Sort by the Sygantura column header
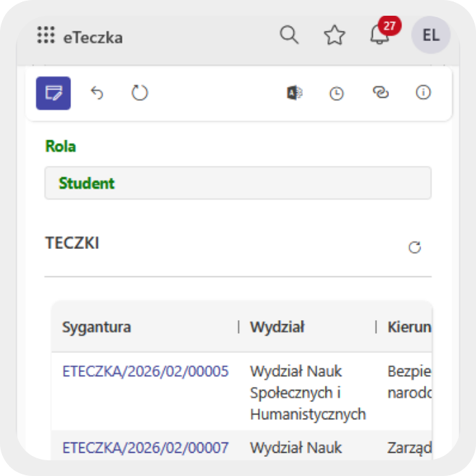 [96, 327]
